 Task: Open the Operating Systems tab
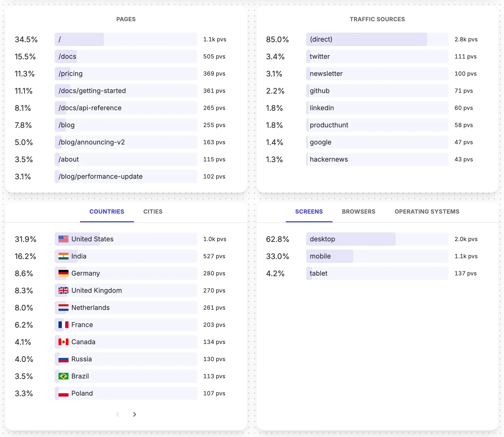tap(427, 212)
